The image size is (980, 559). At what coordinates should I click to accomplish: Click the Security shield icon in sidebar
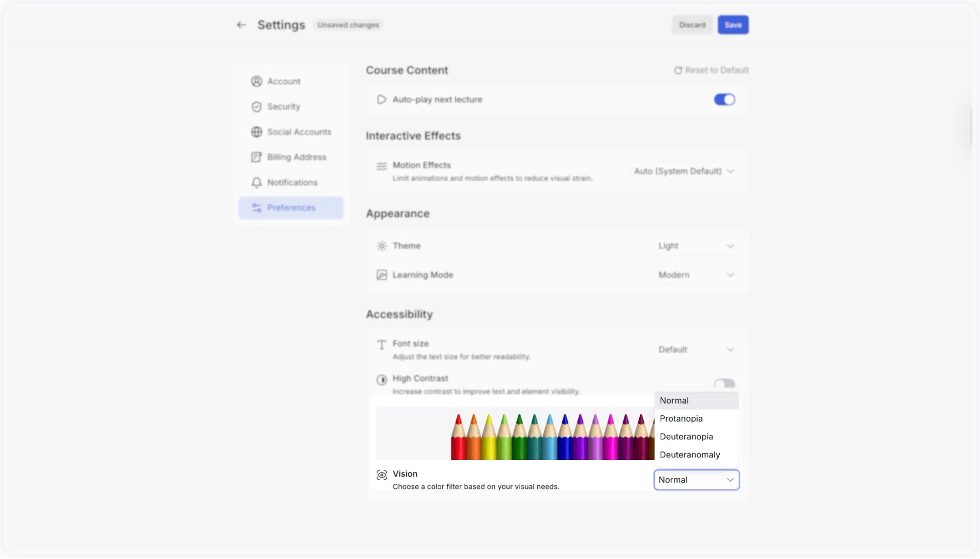[x=256, y=107]
